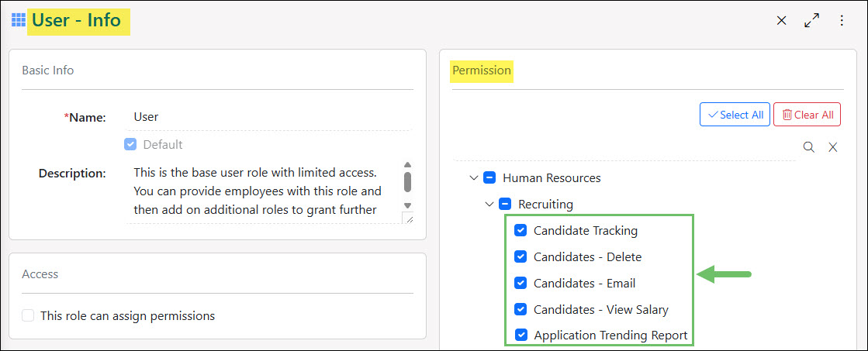The image size is (868, 351).
Task: Click inside the Description text area
Action: [x=264, y=191]
